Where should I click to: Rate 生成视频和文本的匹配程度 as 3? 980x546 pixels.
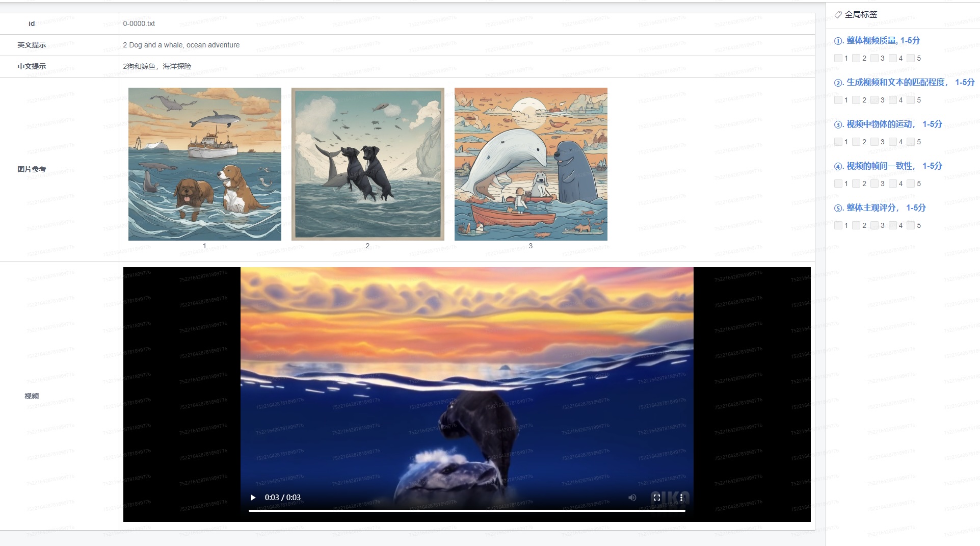[875, 100]
